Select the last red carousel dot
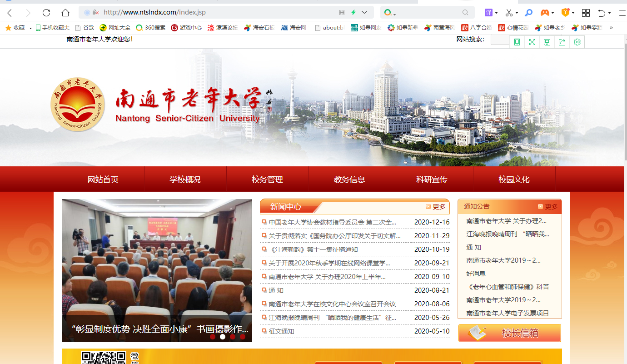 pyautogui.click(x=243, y=337)
